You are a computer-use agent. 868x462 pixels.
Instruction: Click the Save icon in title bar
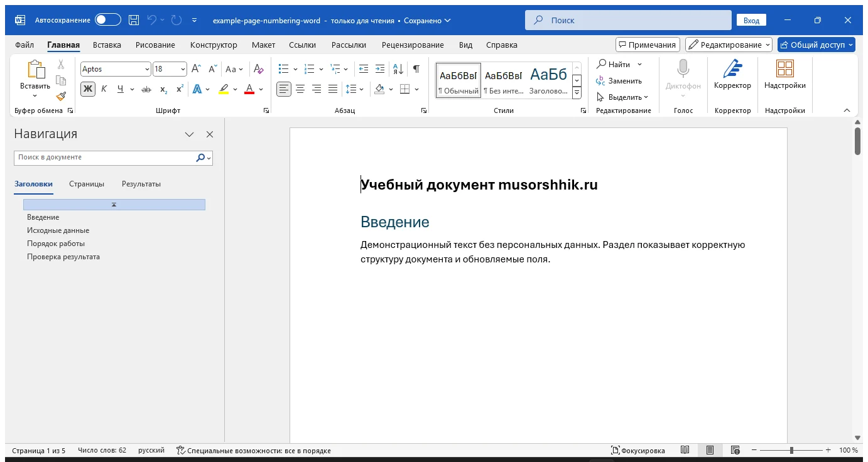134,20
